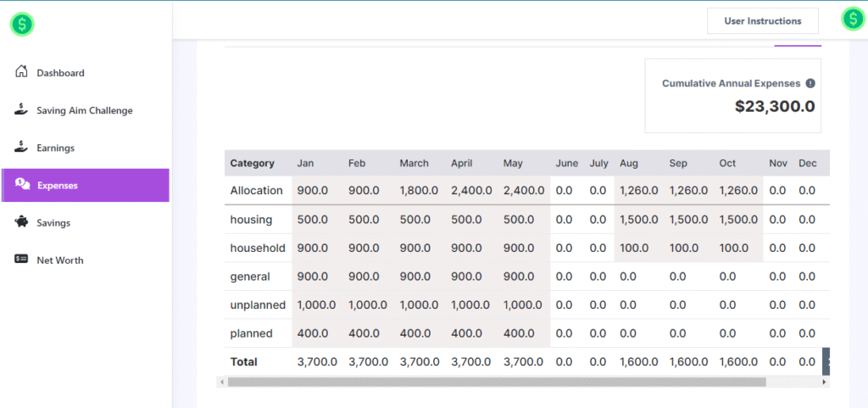The image size is (868, 408).
Task: Go to the Dashboard menu item
Action: tap(60, 73)
